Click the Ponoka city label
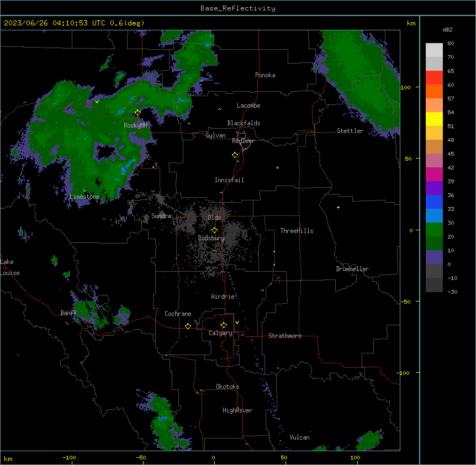This screenshot has width=476, height=465. (x=265, y=75)
